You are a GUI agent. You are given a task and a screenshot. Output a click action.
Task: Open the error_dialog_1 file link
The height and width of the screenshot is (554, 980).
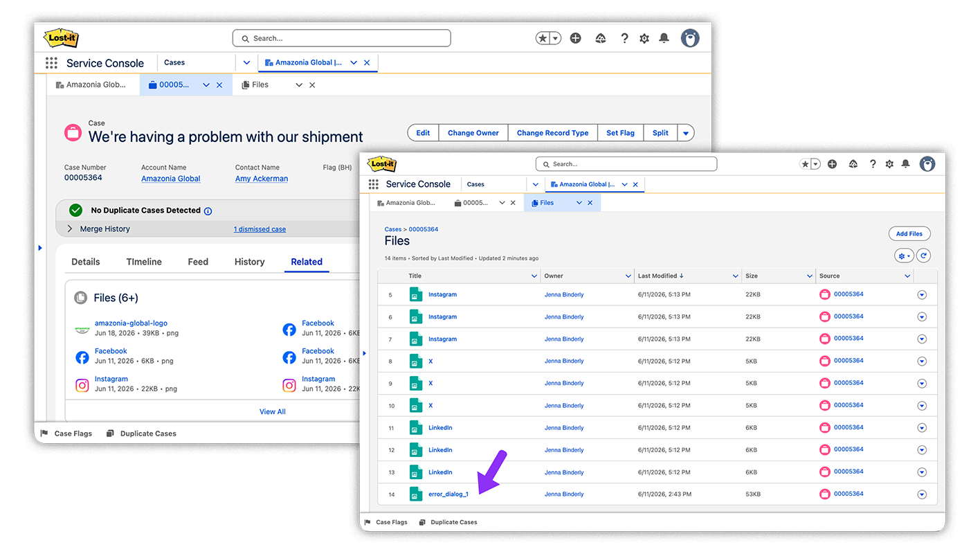click(448, 494)
